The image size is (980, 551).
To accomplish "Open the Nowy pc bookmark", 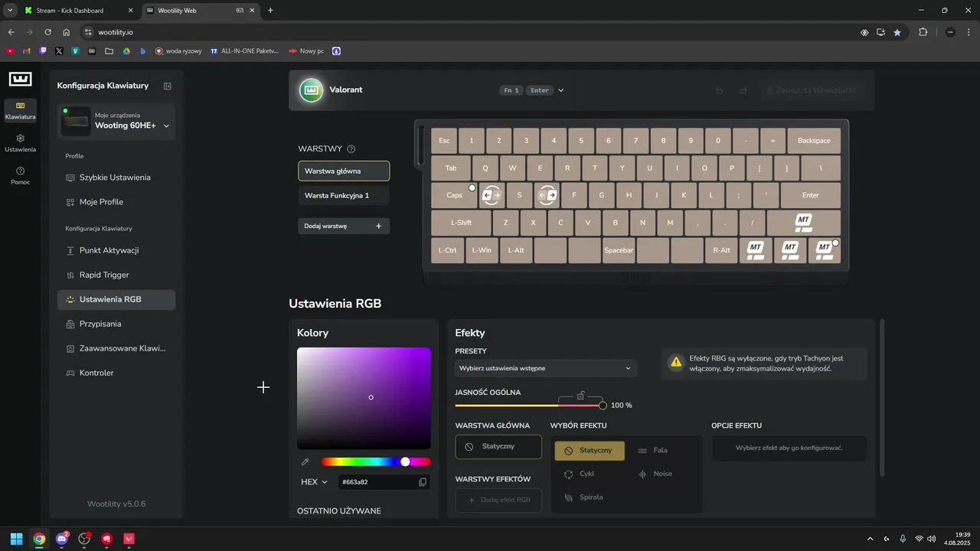I will (306, 51).
